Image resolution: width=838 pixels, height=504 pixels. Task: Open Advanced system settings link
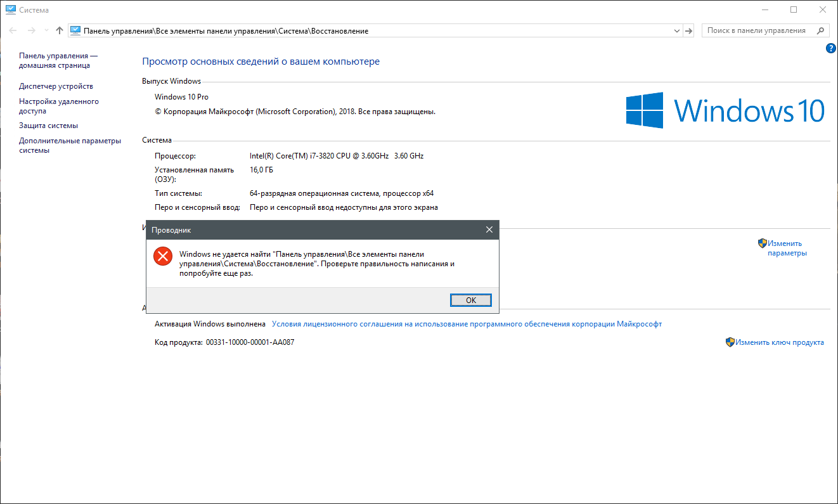click(x=70, y=145)
